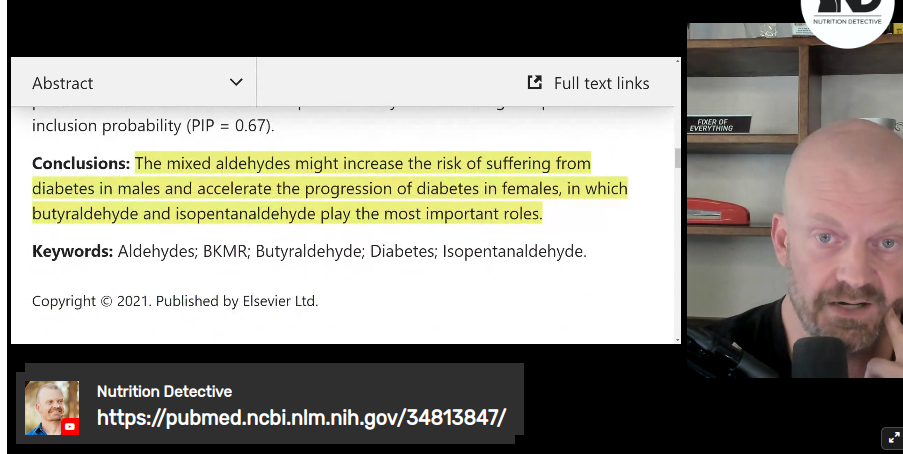
Task: Click the Copyright 2021 Elsevier line
Action: (x=175, y=301)
